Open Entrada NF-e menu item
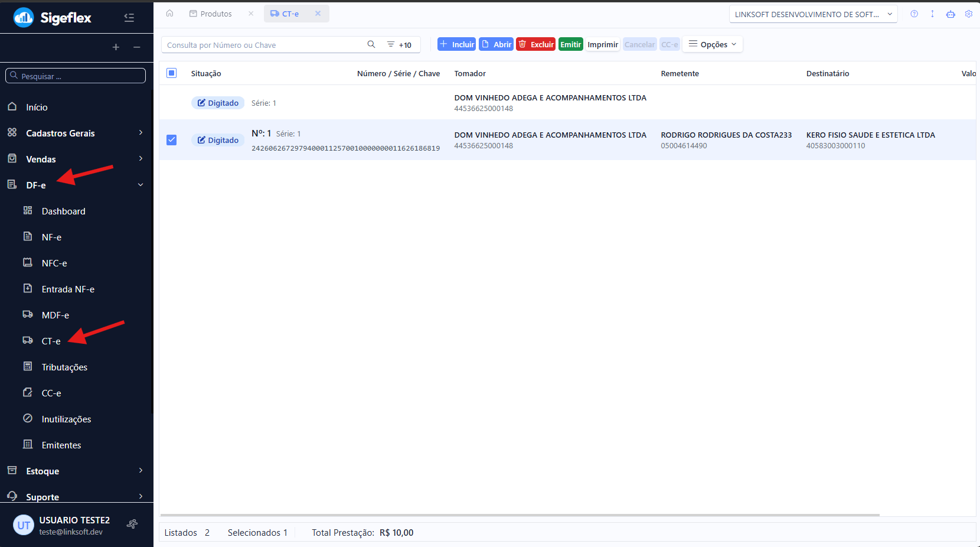The width and height of the screenshot is (980, 547). (68, 289)
